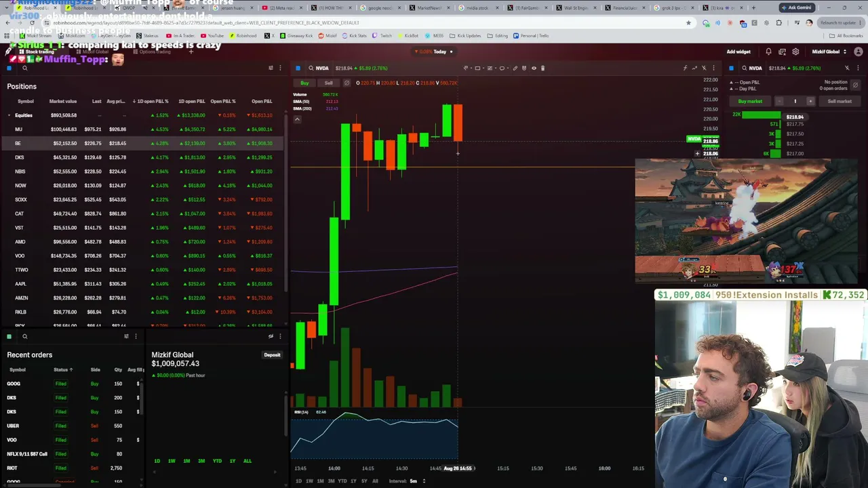Click the chart unlink widget icon

(704, 68)
